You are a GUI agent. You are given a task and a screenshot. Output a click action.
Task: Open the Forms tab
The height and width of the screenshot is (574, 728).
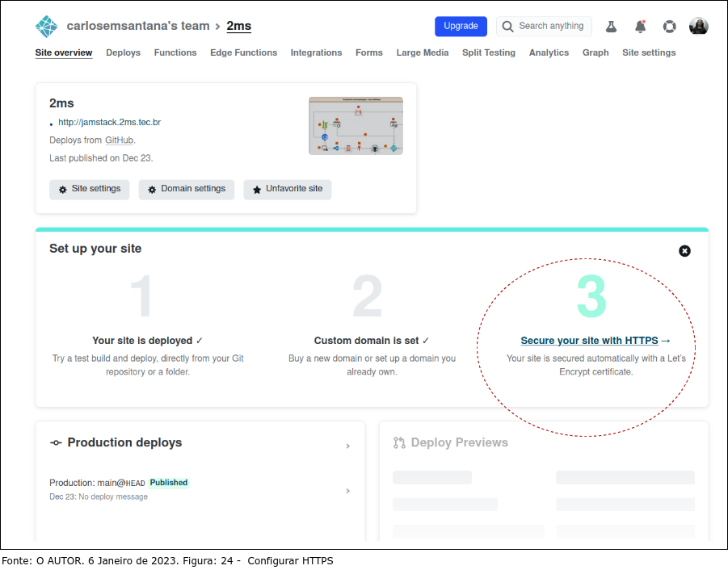point(369,53)
